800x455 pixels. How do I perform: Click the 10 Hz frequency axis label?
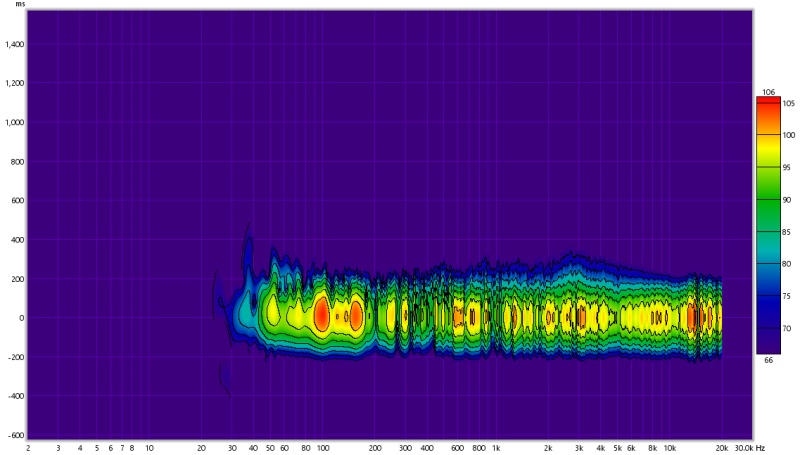149,448
